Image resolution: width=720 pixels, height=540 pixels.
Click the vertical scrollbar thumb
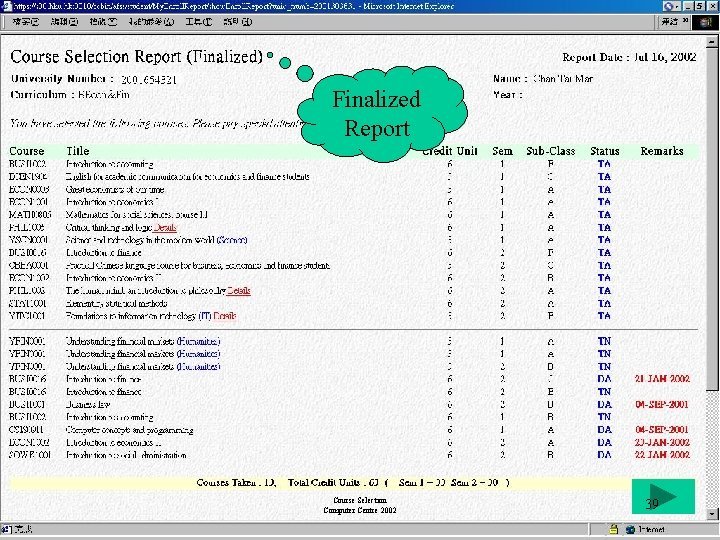point(711,219)
